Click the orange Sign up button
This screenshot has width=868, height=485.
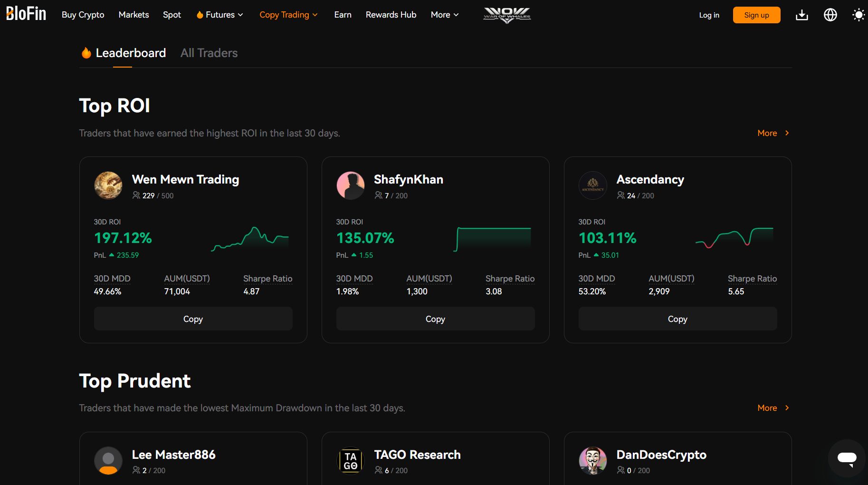coord(756,15)
